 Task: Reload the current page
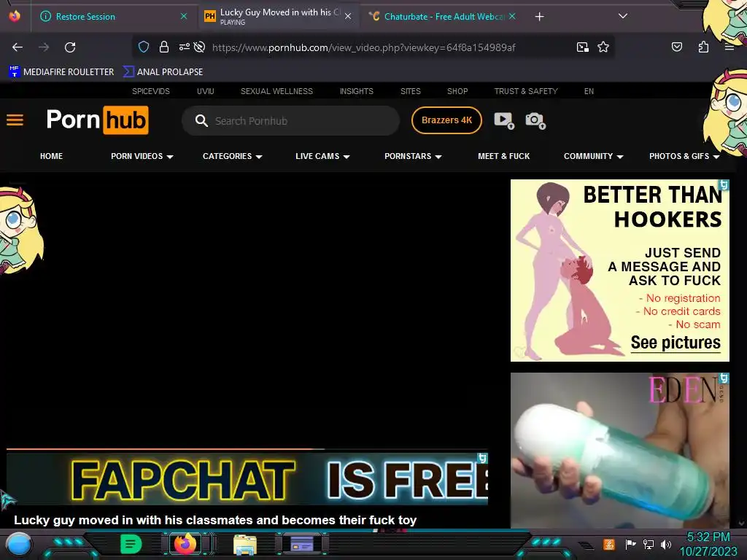click(x=70, y=47)
